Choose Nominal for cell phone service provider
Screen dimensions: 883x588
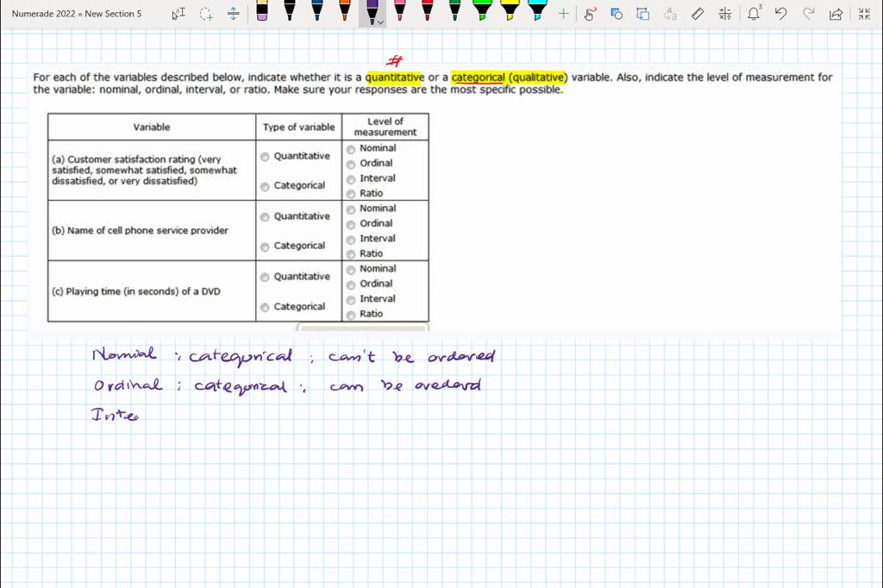(x=351, y=209)
